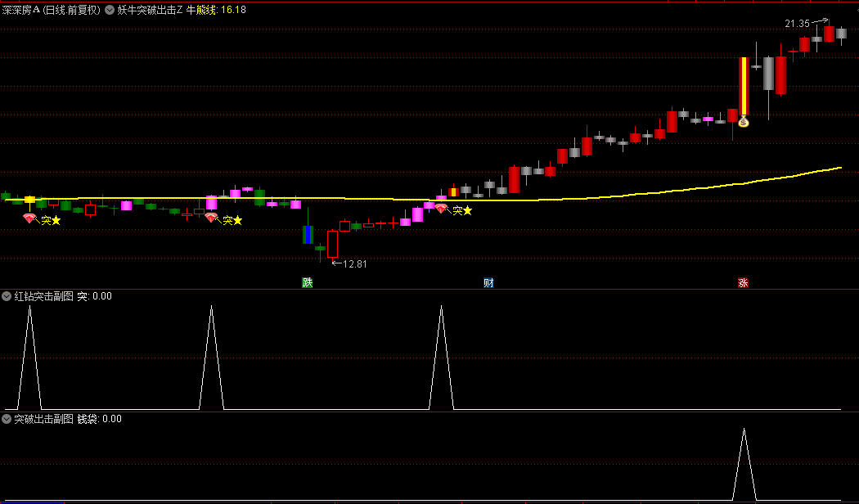
Task: Click the blue-bodied green falling candle
Action: coord(308,235)
